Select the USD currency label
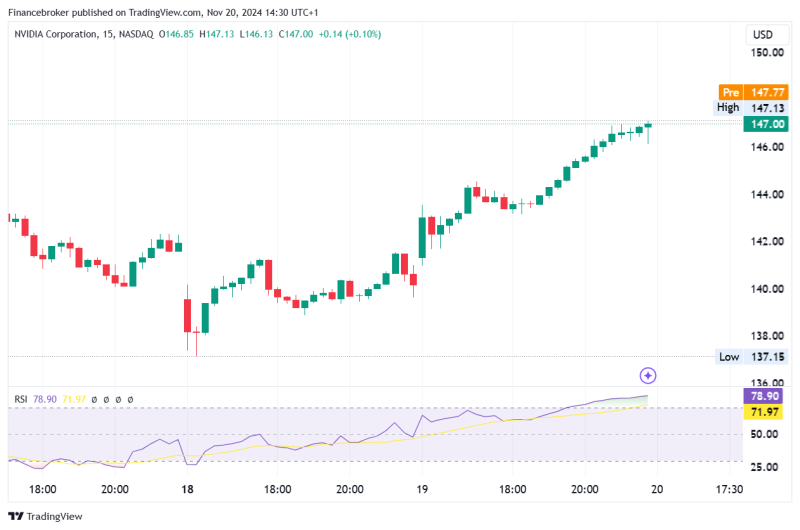 (x=762, y=34)
